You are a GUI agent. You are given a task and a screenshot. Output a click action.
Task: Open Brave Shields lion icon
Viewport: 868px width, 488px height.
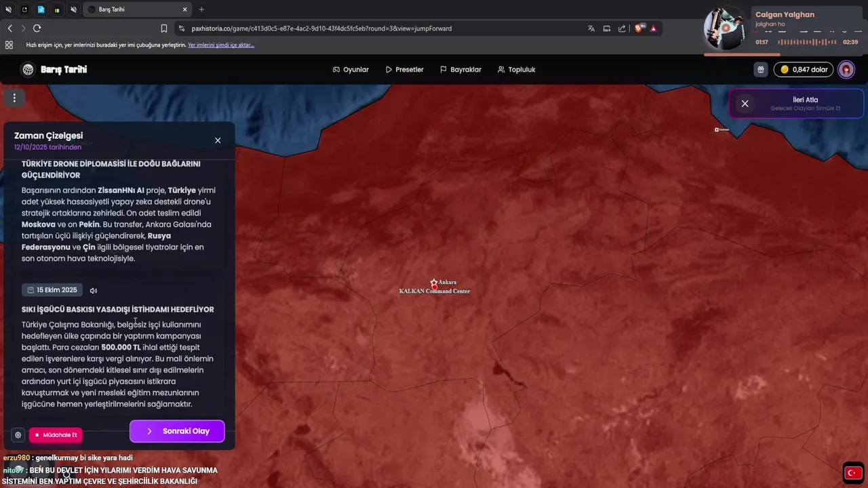click(x=638, y=28)
